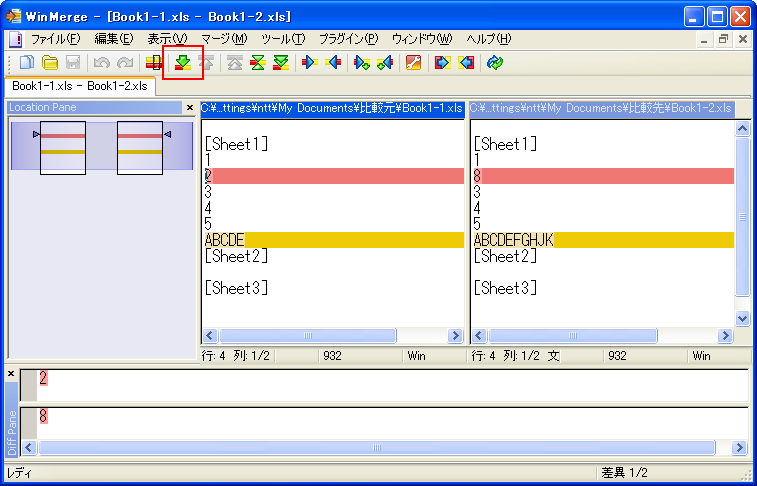Click the ABCDE line in left pane
The width and height of the screenshot is (757, 486).
pos(333,240)
